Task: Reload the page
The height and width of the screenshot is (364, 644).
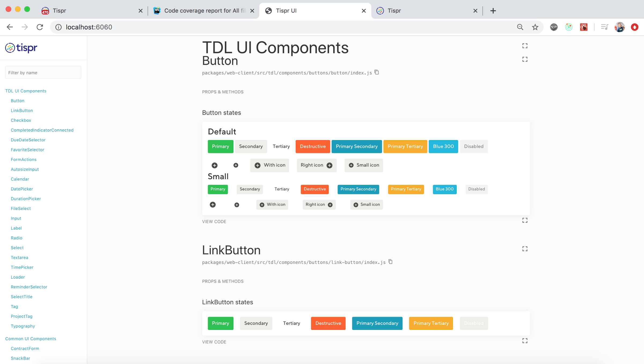Action: coord(40,27)
